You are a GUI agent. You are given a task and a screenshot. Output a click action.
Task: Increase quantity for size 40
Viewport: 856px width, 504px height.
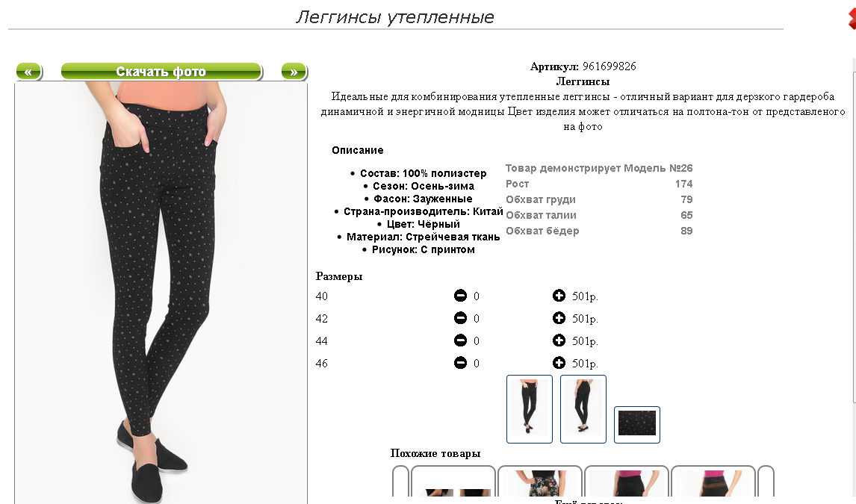click(559, 296)
